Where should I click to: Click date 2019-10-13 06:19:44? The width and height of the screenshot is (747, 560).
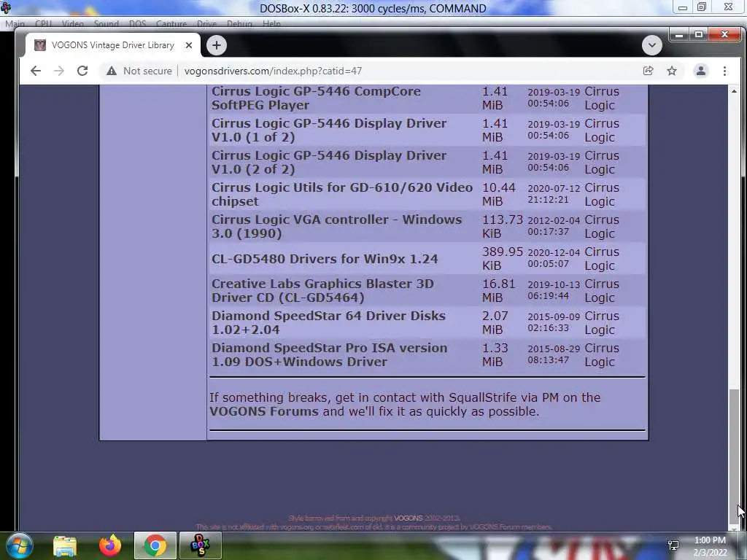(x=554, y=290)
